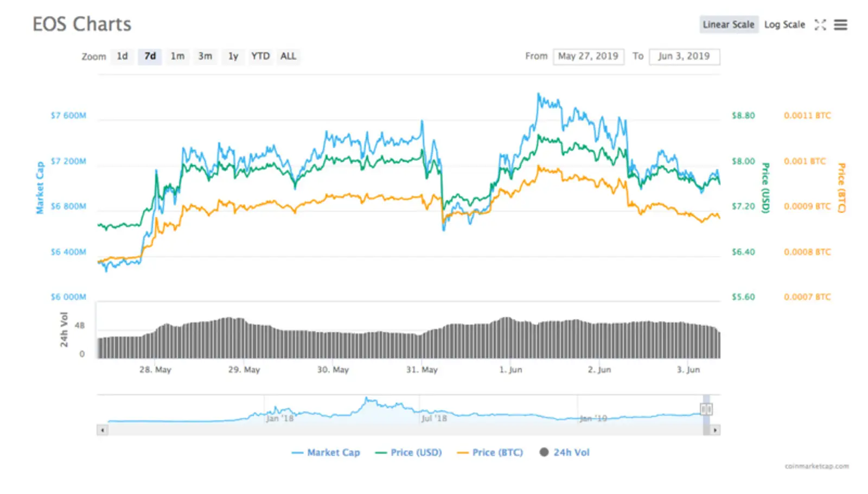Click the navigator left scroll arrow

[102, 430]
